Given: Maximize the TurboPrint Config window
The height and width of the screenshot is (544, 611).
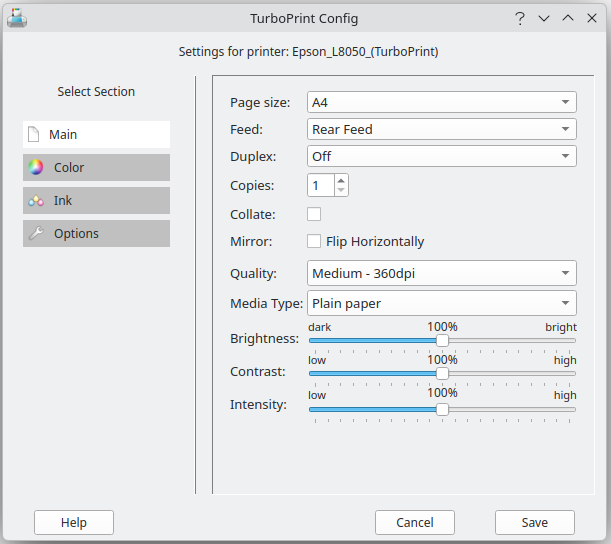Looking at the screenshot, I should tap(568, 18).
